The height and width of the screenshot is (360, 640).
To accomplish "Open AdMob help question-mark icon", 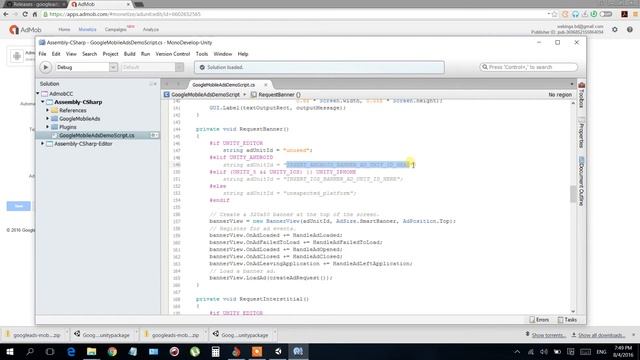I will pos(630,29).
